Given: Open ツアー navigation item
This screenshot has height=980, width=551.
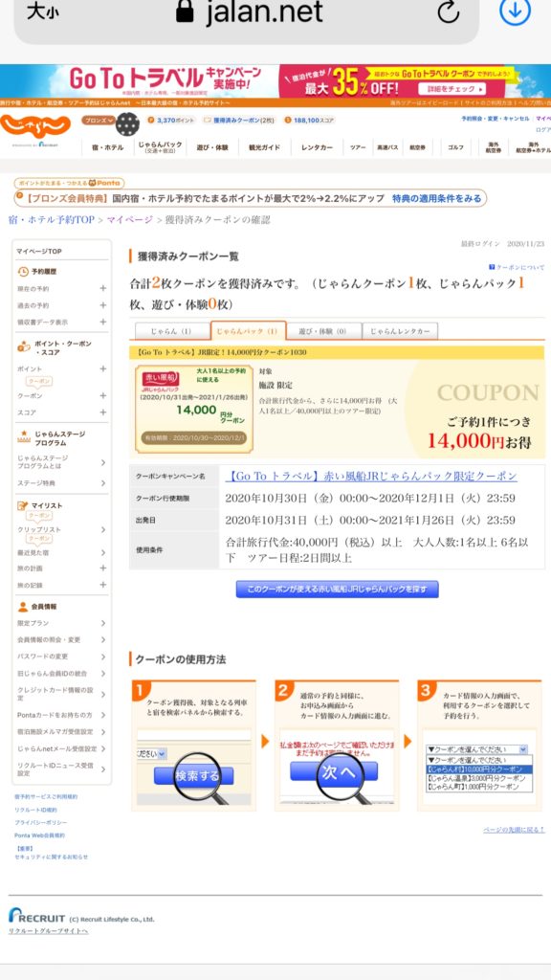Looking at the screenshot, I should [358, 148].
